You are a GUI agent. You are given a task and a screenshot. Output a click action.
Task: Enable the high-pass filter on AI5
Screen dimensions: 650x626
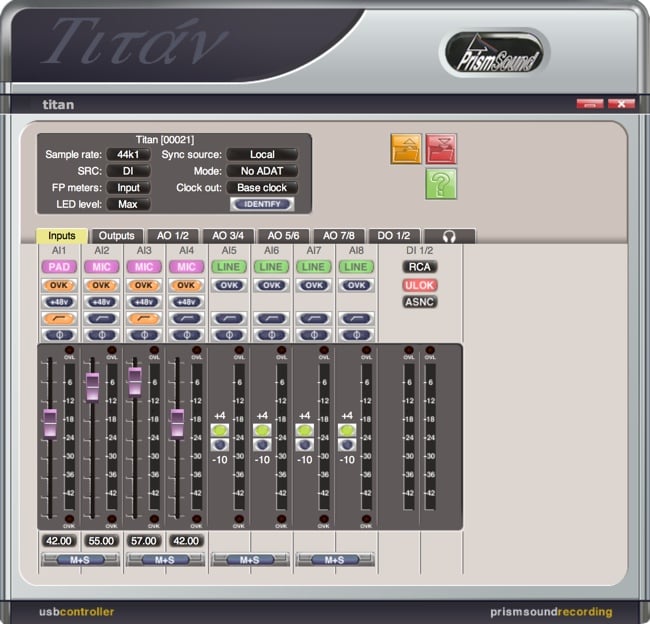click(229, 318)
